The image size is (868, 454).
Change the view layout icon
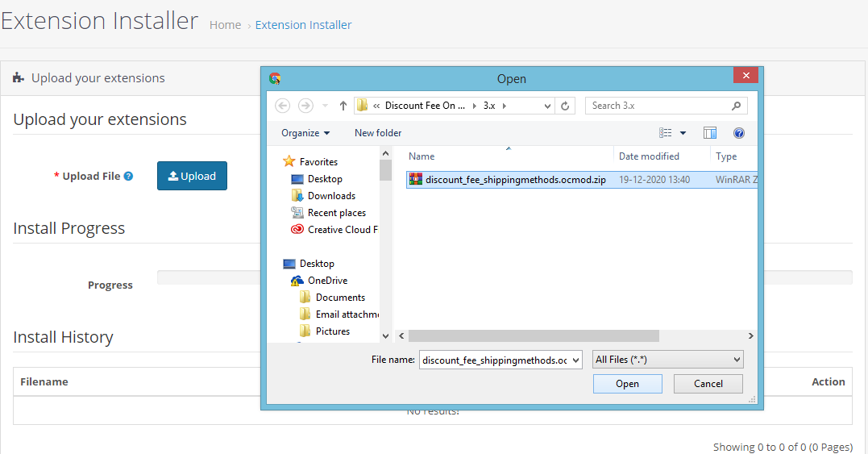click(x=666, y=133)
